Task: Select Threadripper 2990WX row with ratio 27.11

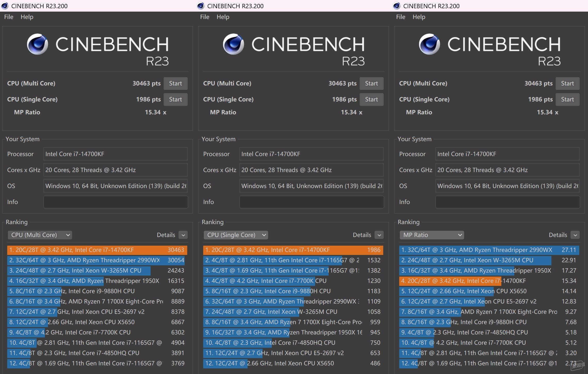Action: click(489, 250)
